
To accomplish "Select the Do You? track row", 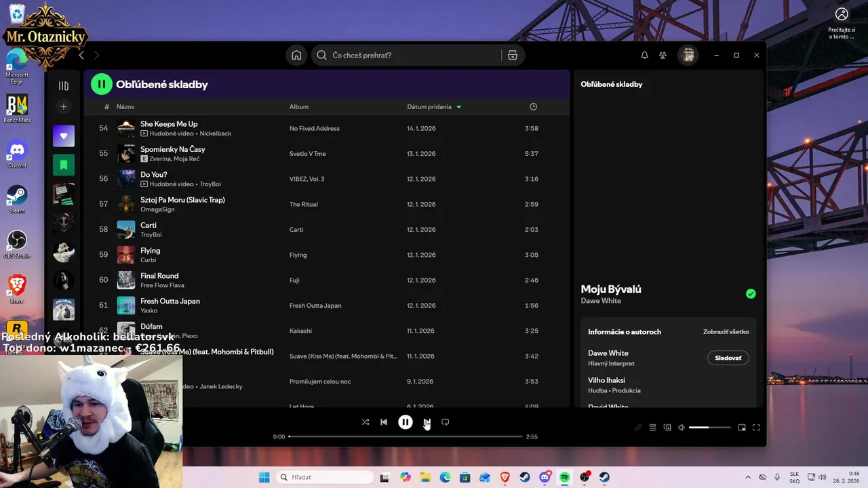I will [x=327, y=179].
